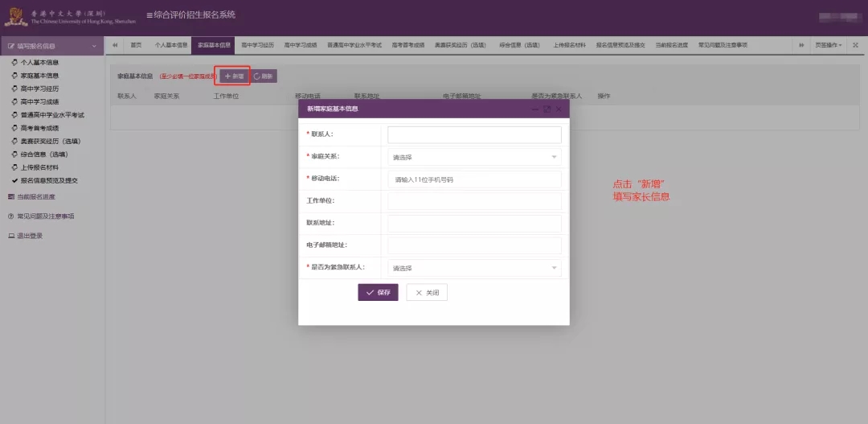Viewport: 868px width, 424px height.
Task: Click the 新增 plus button
Action: point(234,76)
